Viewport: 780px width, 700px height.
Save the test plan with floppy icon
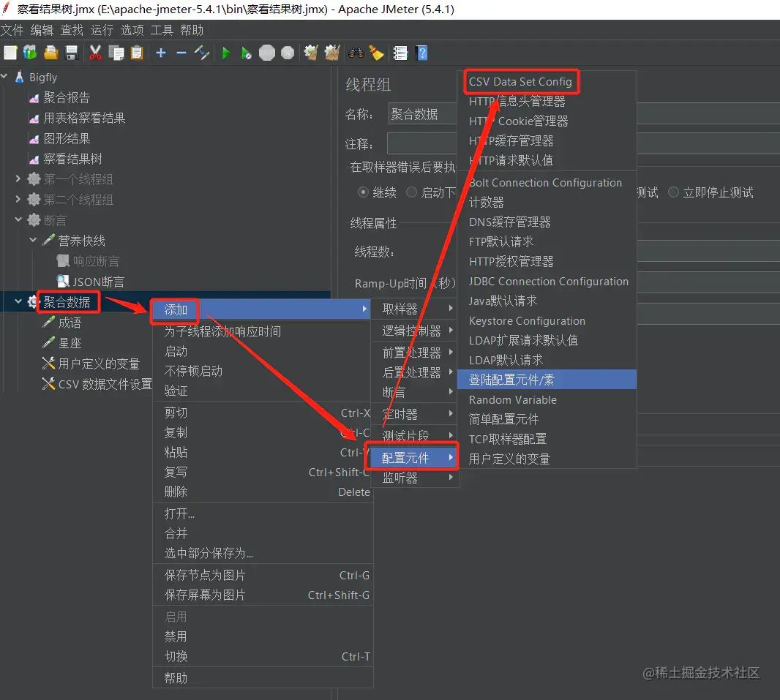point(72,53)
